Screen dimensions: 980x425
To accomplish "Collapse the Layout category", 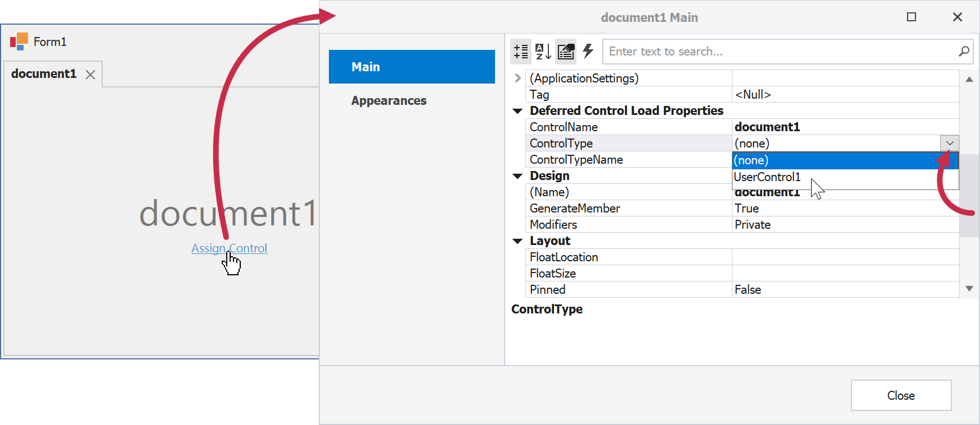I will (518, 241).
